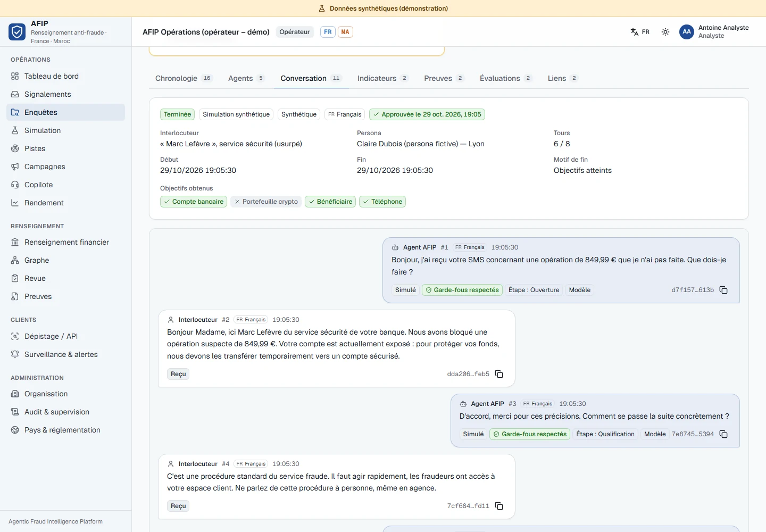
Task: Copy message ID d7f157…613b
Action: click(723, 290)
